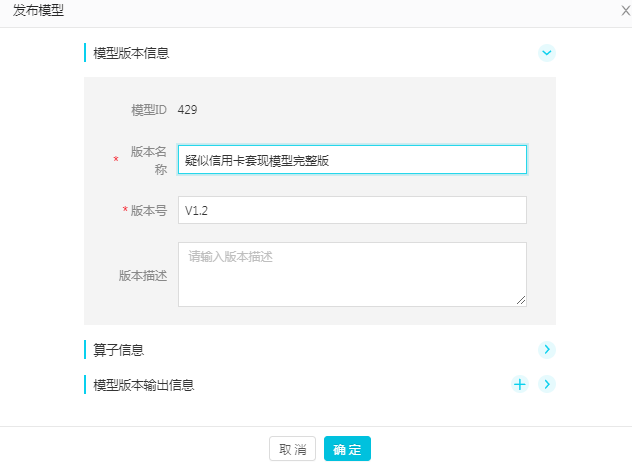
Task: Confirm with the 确定 button
Action: (347, 449)
